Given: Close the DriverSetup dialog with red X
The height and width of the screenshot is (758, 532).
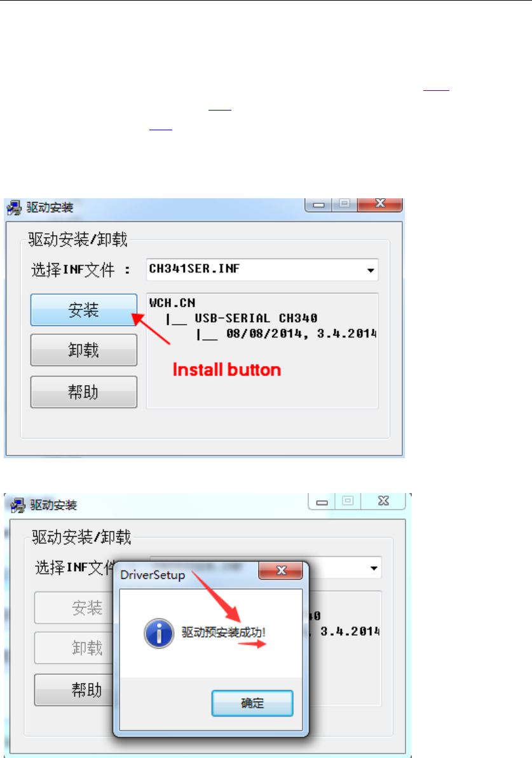Looking at the screenshot, I should pyautogui.click(x=281, y=571).
